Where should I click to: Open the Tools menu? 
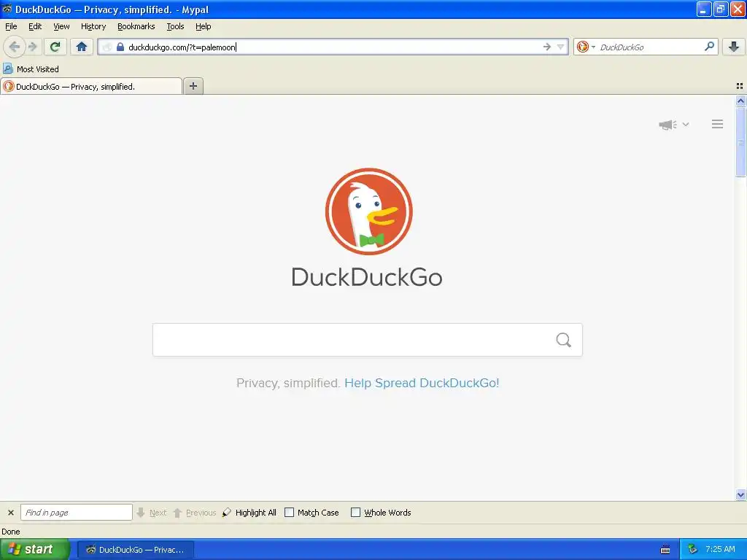(175, 26)
